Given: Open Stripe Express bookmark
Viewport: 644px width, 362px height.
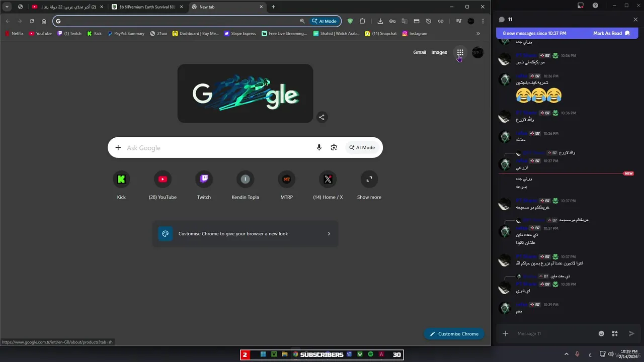Looking at the screenshot, I should [x=240, y=34].
